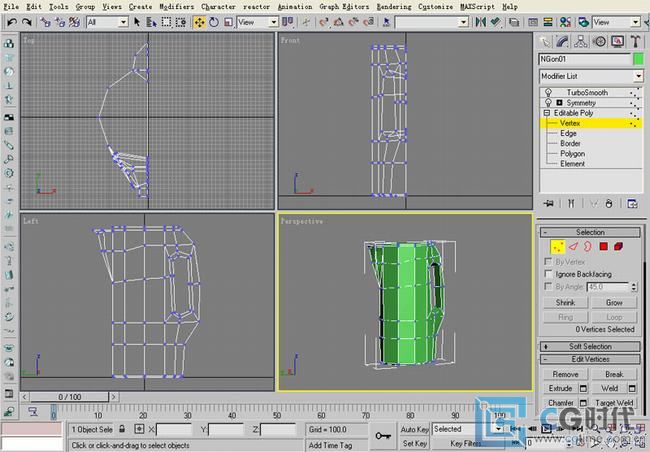Expand the Soft Selection rollout
Viewport: 650px width, 452px height.
coord(590,346)
